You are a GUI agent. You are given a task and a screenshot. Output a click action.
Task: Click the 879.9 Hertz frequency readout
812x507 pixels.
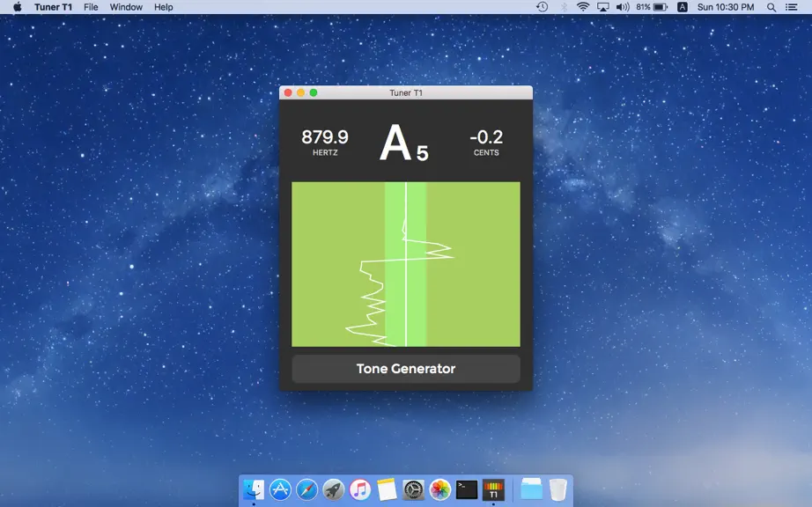(x=325, y=142)
